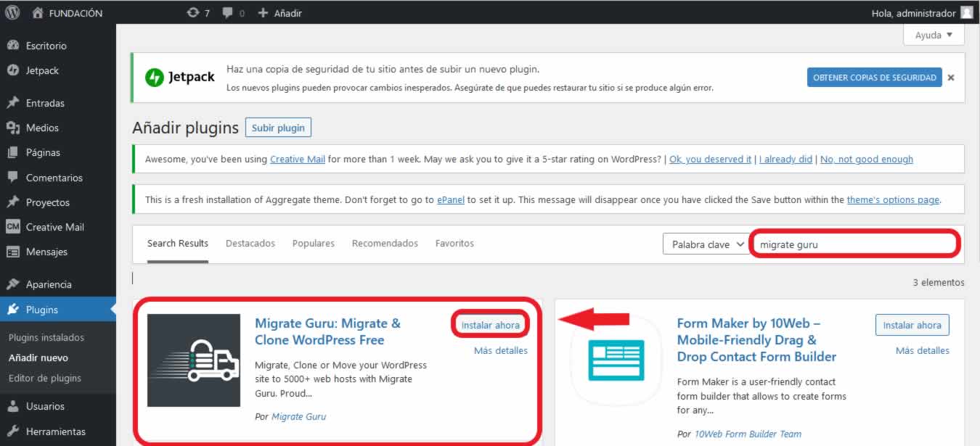
Task: Open Jetpack from the sidebar menu
Action: click(42, 70)
